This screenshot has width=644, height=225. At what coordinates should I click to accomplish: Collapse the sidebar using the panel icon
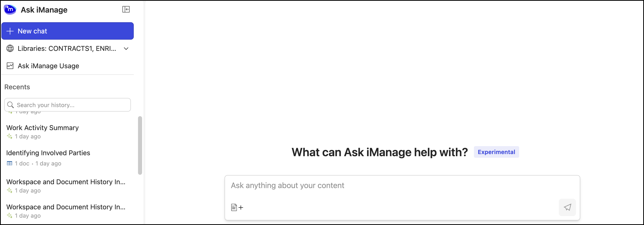[126, 9]
